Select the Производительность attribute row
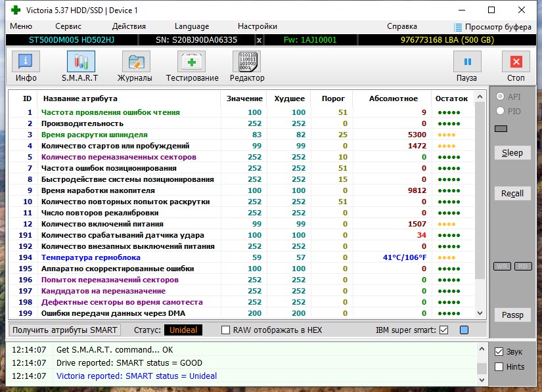Viewport: 542px width, 392px height. (242, 123)
